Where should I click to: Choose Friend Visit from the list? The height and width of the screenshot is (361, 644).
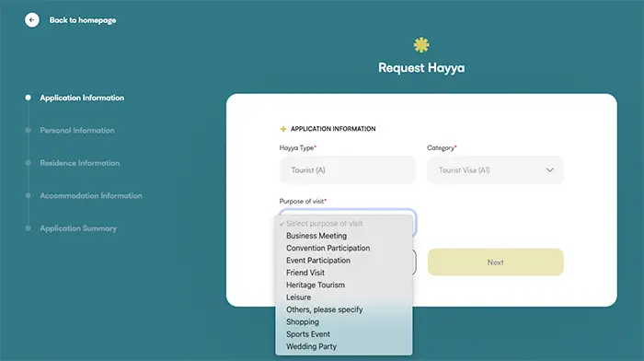[344, 273]
